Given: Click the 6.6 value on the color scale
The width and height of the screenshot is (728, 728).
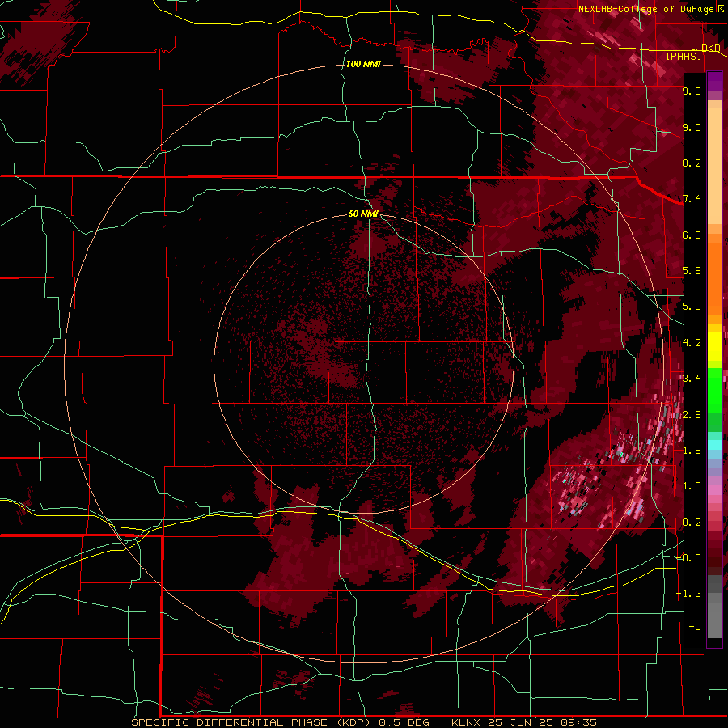Looking at the screenshot, I should pos(692,235).
